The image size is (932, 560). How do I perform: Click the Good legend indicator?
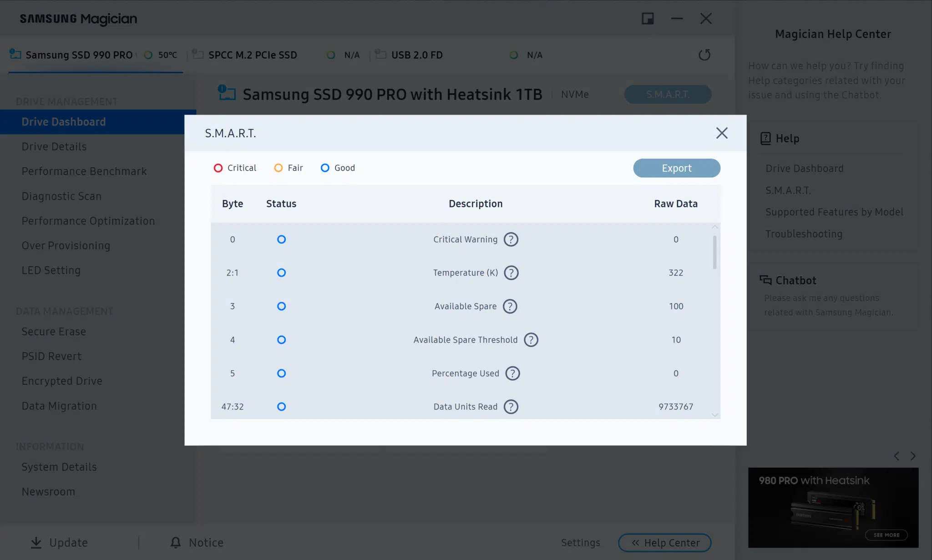click(325, 168)
